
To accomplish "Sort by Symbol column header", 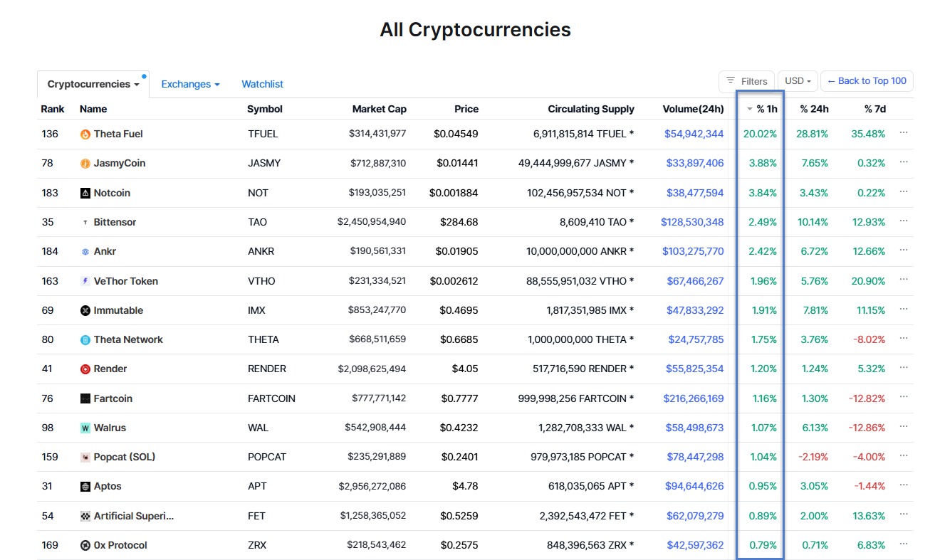I will click(x=265, y=109).
